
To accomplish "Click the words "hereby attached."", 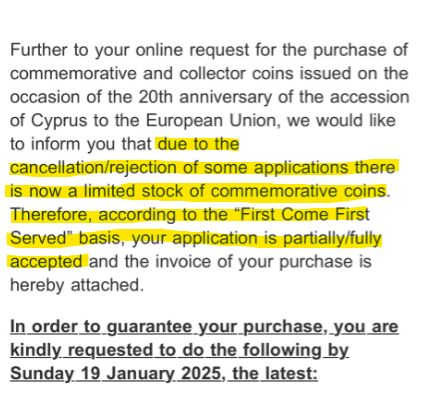I will (x=77, y=285).
